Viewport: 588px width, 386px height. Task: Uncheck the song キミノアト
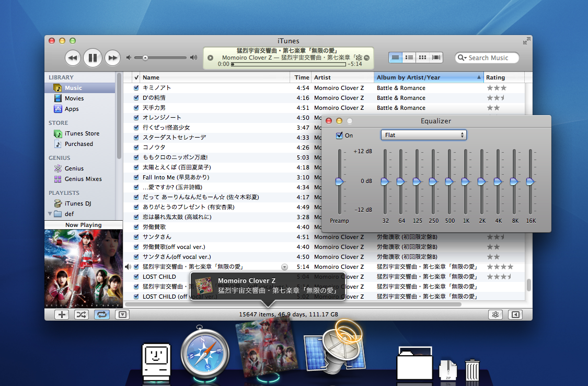pyautogui.click(x=136, y=87)
